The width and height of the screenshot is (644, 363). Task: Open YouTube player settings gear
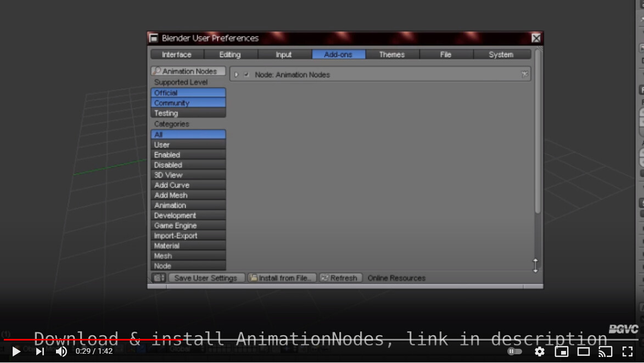(x=540, y=351)
